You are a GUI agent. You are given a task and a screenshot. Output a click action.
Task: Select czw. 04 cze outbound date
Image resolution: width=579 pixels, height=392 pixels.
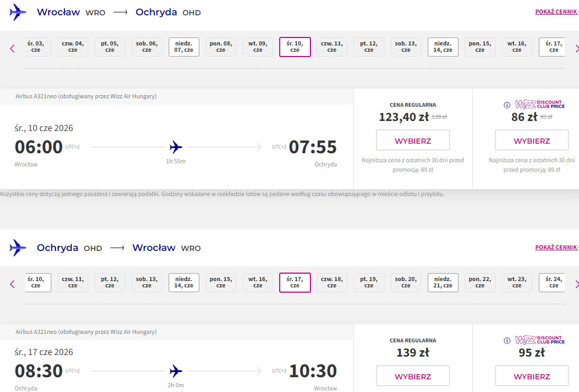[x=73, y=47]
